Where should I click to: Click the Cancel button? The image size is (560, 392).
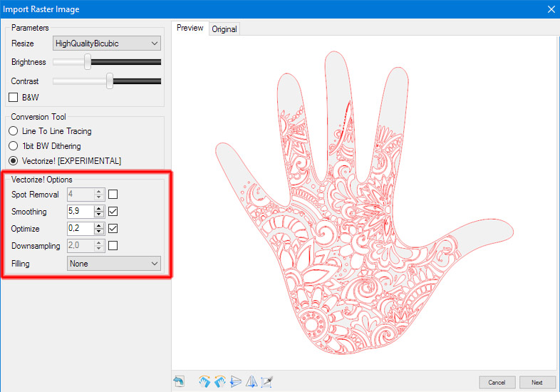497,382
